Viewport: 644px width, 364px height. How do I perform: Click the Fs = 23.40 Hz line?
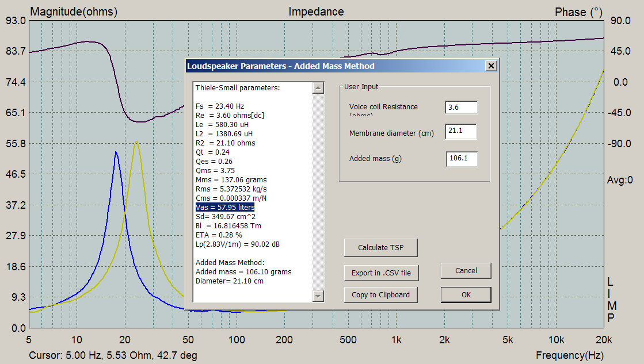(x=220, y=106)
